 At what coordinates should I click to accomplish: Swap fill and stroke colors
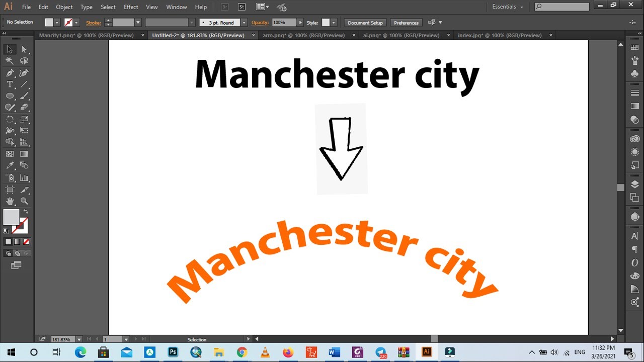(26, 212)
